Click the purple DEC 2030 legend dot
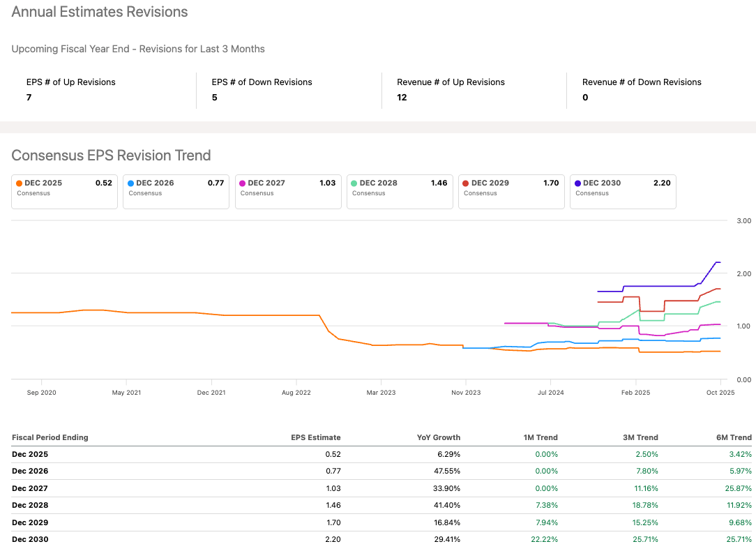The height and width of the screenshot is (551, 756). 577,183
